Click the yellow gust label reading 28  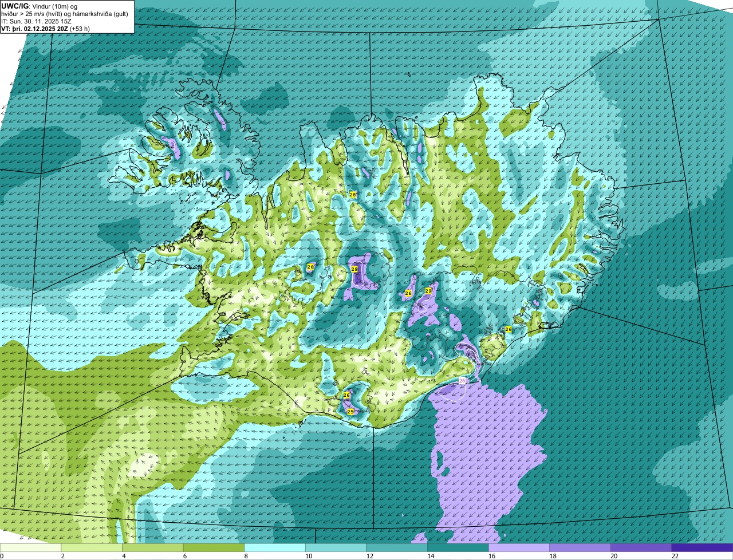[353, 195]
